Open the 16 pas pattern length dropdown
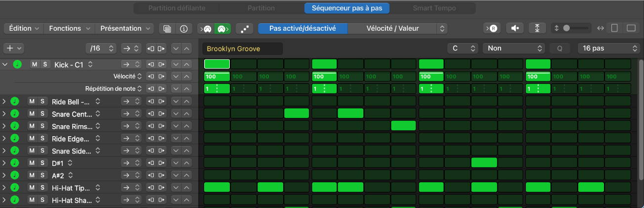This screenshot has height=208, width=644. [608, 48]
